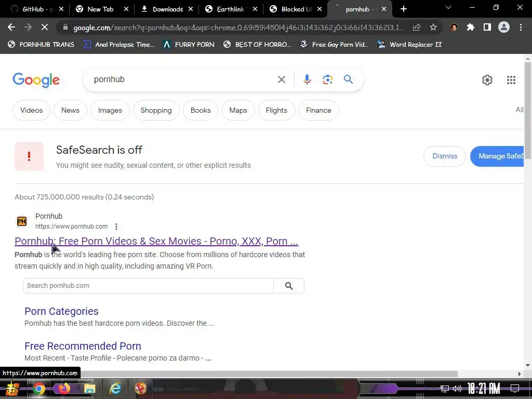Click the results count text
532x399 pixels.
[x=84, y=197]
